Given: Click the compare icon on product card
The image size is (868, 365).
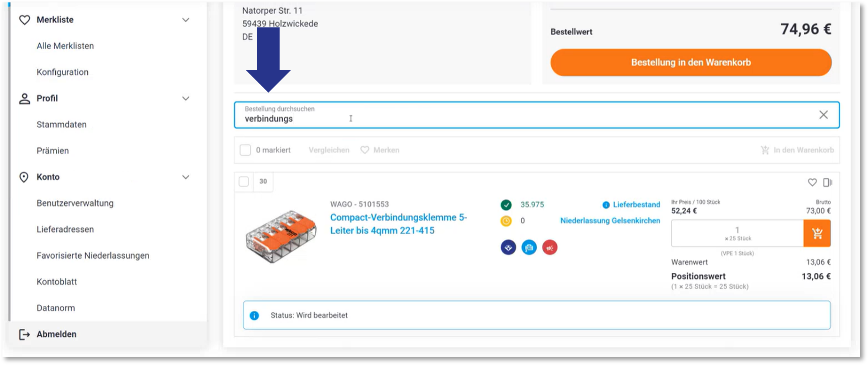Looking at the screenshot, I should point(827,182).
